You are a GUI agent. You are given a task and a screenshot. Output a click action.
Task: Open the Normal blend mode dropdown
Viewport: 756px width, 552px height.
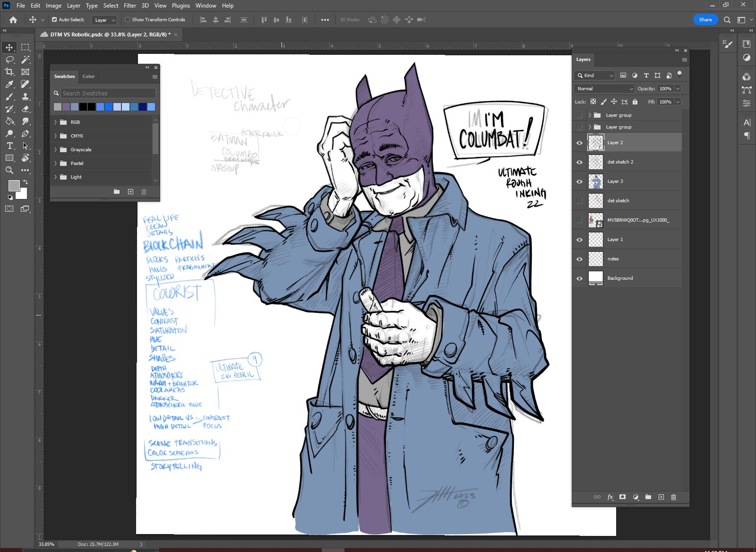tap(604, 88)
